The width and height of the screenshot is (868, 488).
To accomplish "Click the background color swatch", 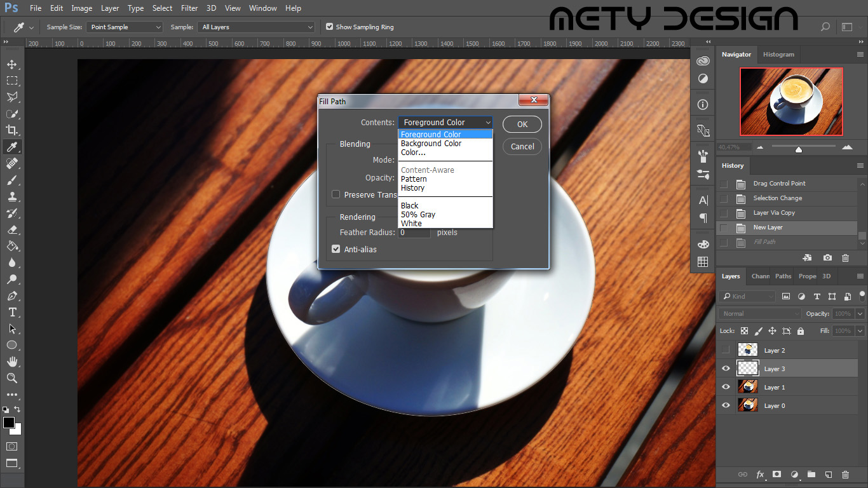I will (x=17, y=430).
